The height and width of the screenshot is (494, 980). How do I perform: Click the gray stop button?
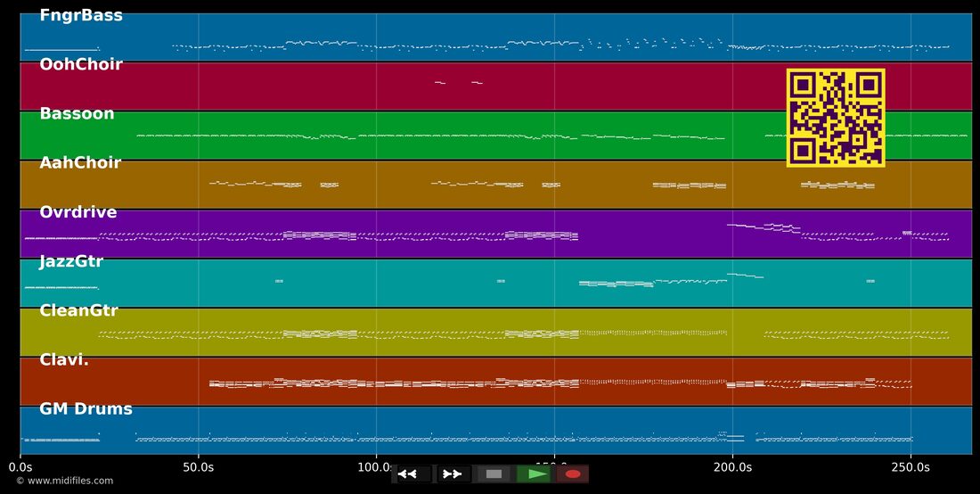pyautogui.click(x=494, y=474)
